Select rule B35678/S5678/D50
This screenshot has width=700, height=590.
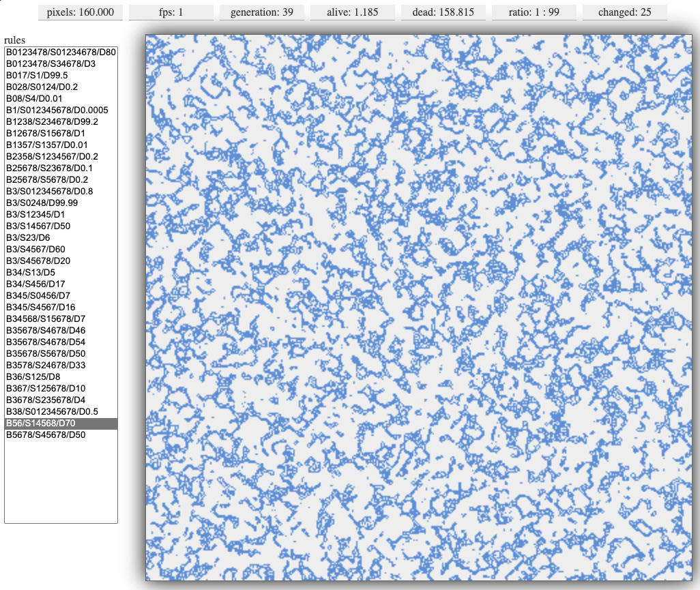pos(61,354)
